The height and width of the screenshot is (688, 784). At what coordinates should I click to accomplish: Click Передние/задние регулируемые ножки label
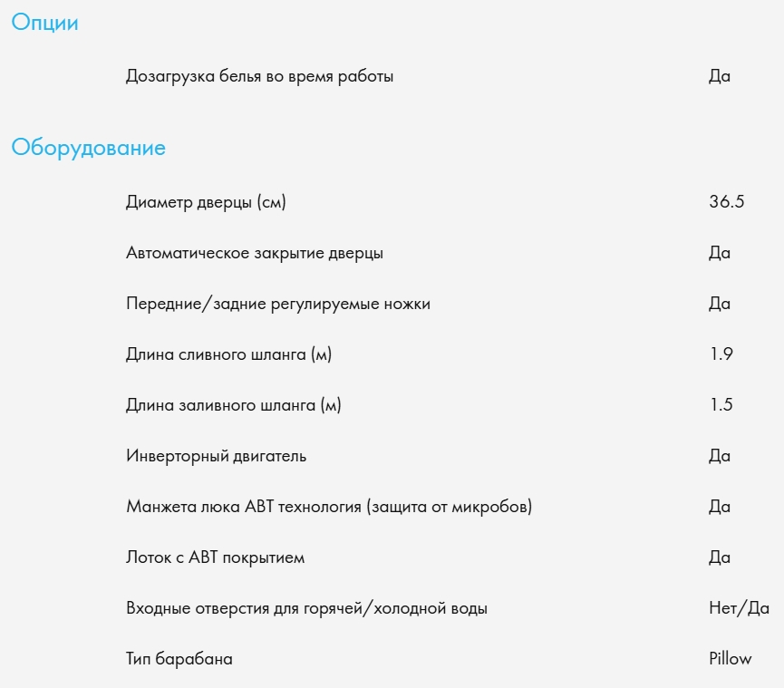click(277, 304)
